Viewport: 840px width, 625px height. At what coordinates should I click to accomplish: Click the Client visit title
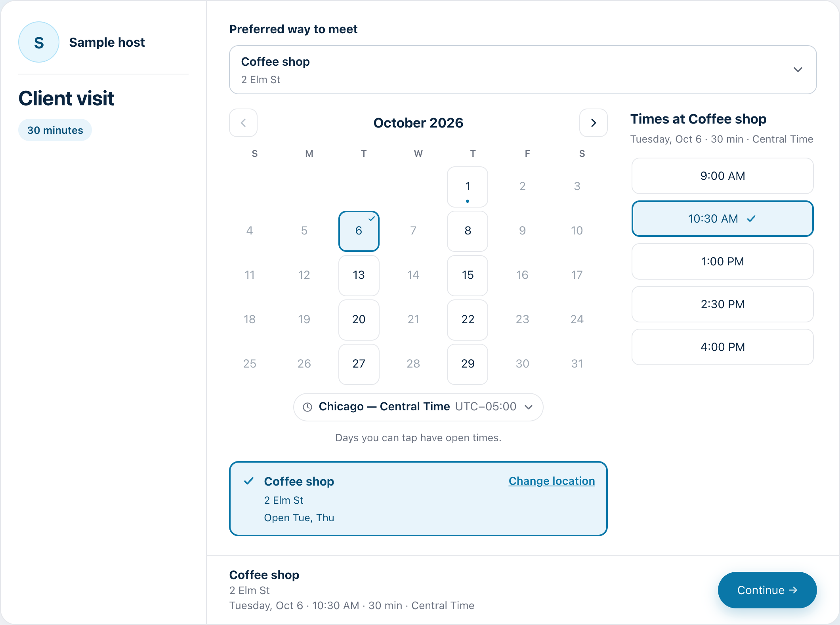point(66,98)
